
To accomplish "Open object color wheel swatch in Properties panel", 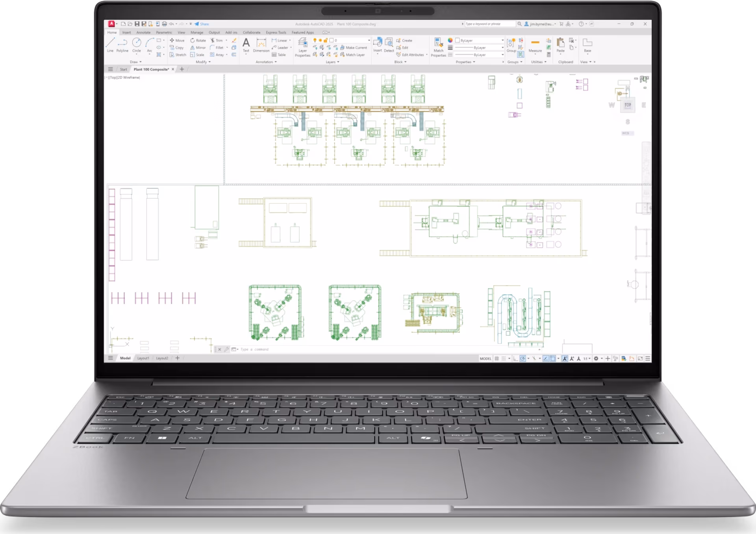I will (x=450, y=41).
